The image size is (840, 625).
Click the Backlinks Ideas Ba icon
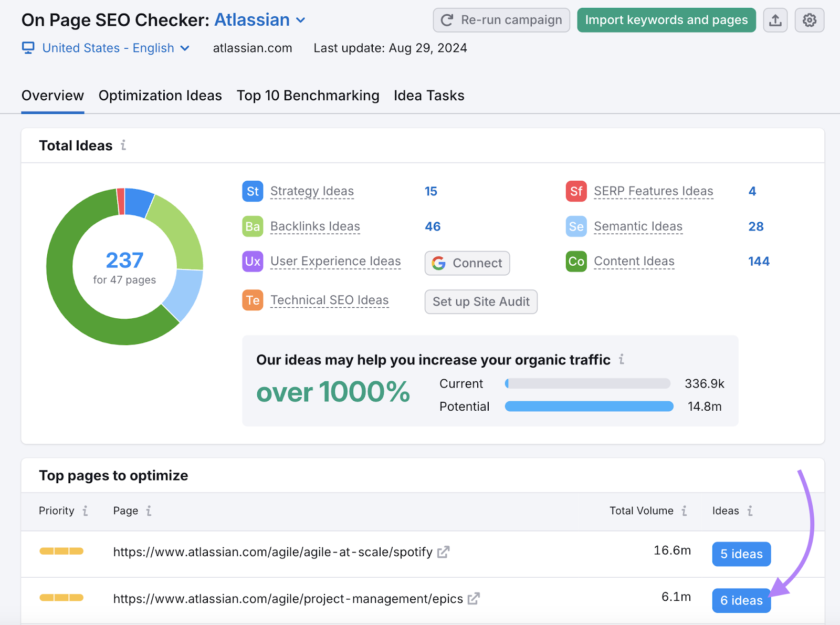pyautogui.click(x=253, y=226)
